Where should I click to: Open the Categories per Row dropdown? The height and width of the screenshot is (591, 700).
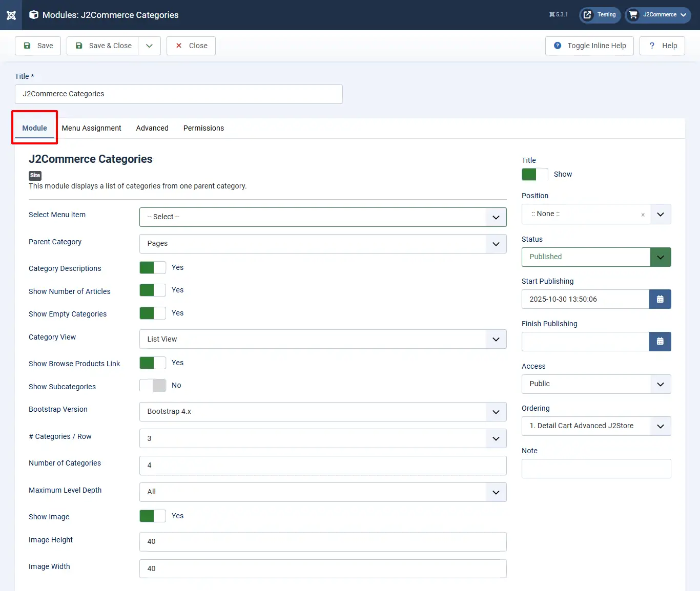[323, 438]
